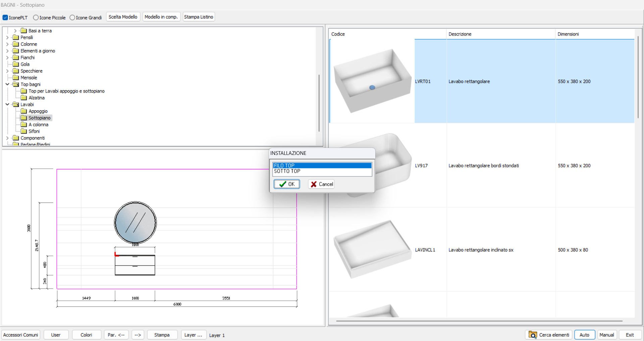
Task: Click the Specchiere folder icon
Action: coord(16,71)
